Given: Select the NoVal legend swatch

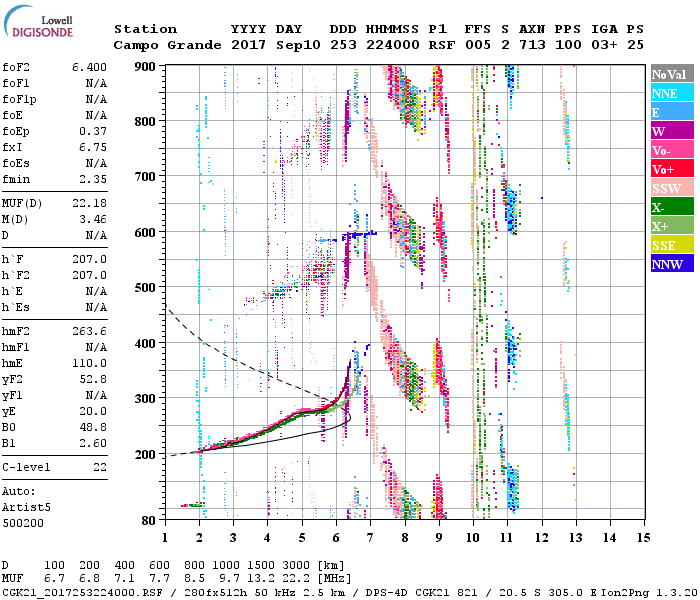Looking at the screenshot, I should [x=671, y=75].
